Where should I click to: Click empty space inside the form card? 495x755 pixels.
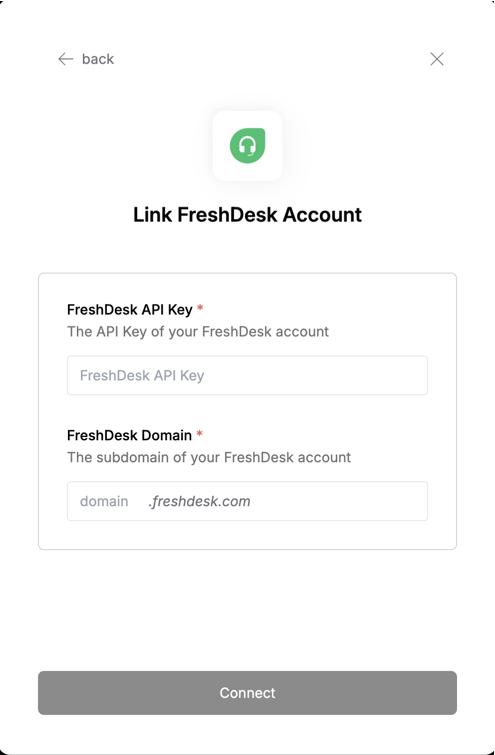[x=248, y=535]
